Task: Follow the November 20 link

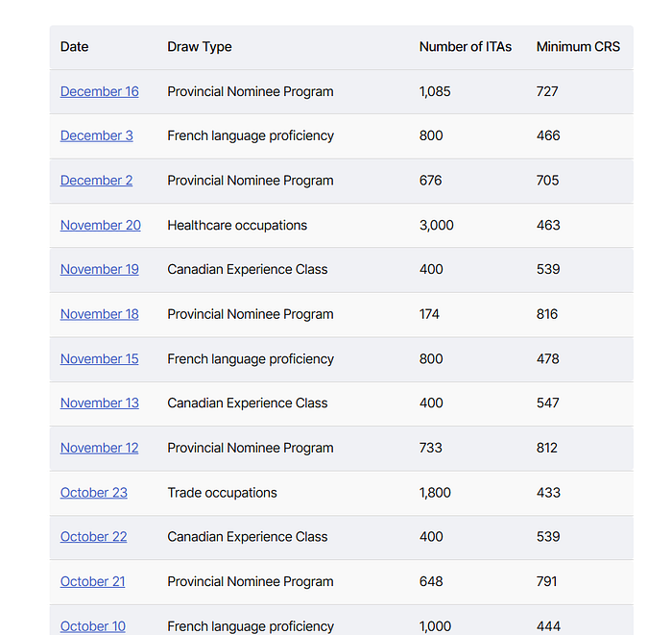Action: point(100,226)
